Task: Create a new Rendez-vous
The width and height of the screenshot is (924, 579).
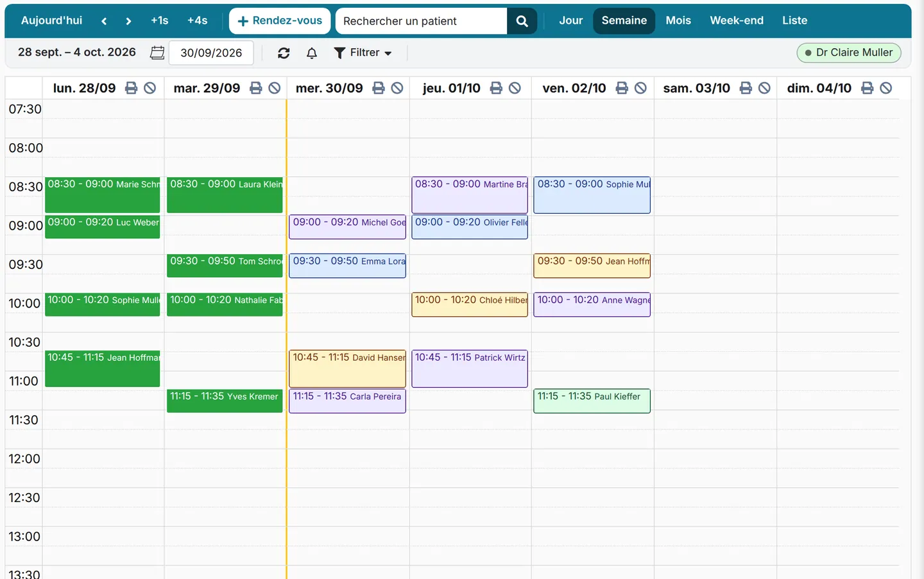Action: click(x=280, y=21)
